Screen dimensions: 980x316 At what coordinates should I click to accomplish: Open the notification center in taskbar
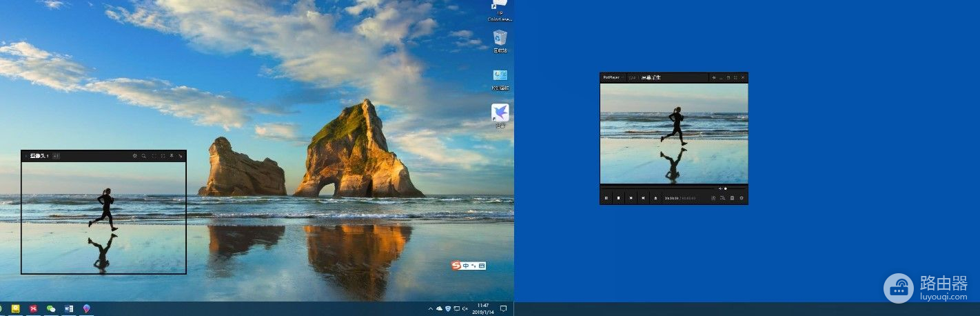tap(503, 308)
